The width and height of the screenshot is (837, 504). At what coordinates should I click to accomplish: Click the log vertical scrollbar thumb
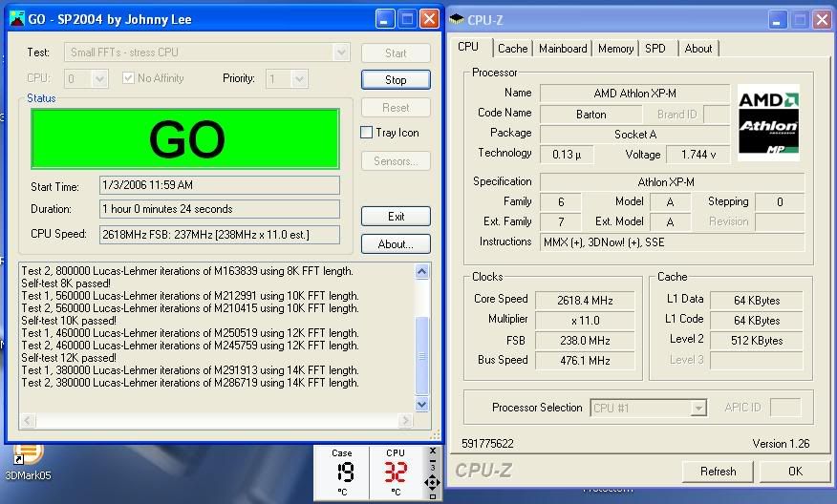[421, 356]
